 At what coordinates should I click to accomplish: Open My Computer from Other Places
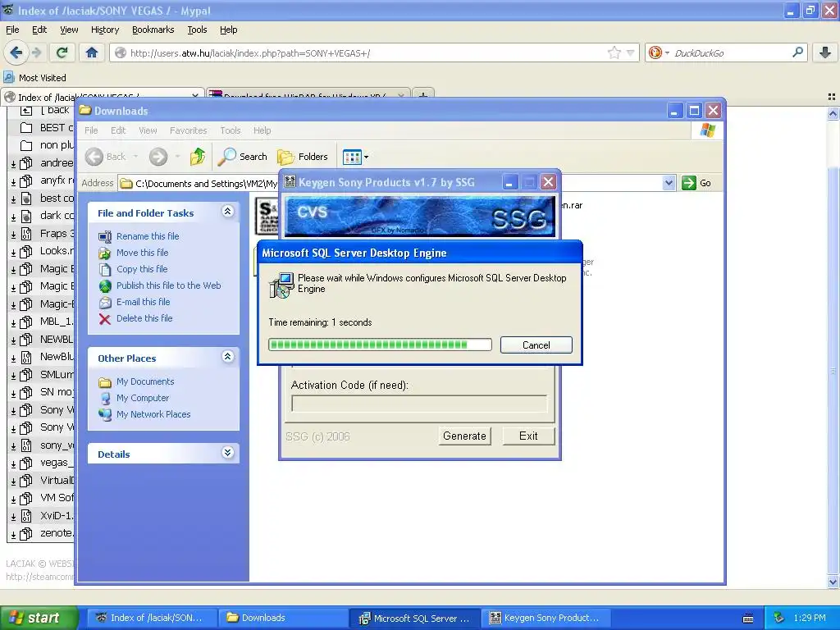coord(143,398)
